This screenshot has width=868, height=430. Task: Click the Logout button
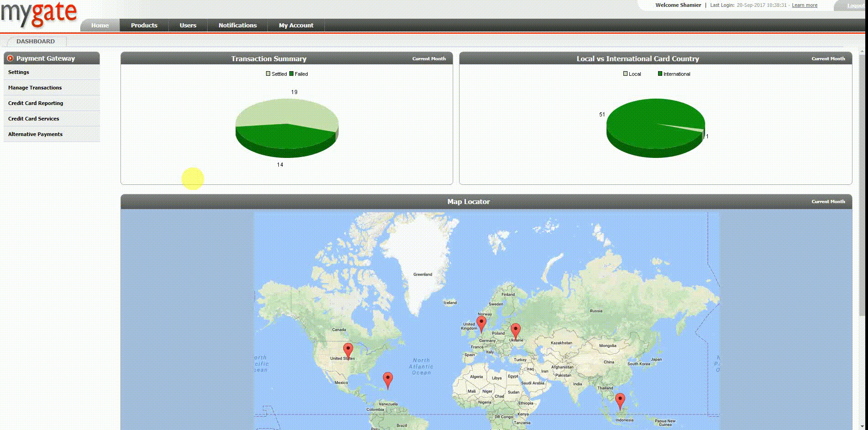[x=854, y=5]
